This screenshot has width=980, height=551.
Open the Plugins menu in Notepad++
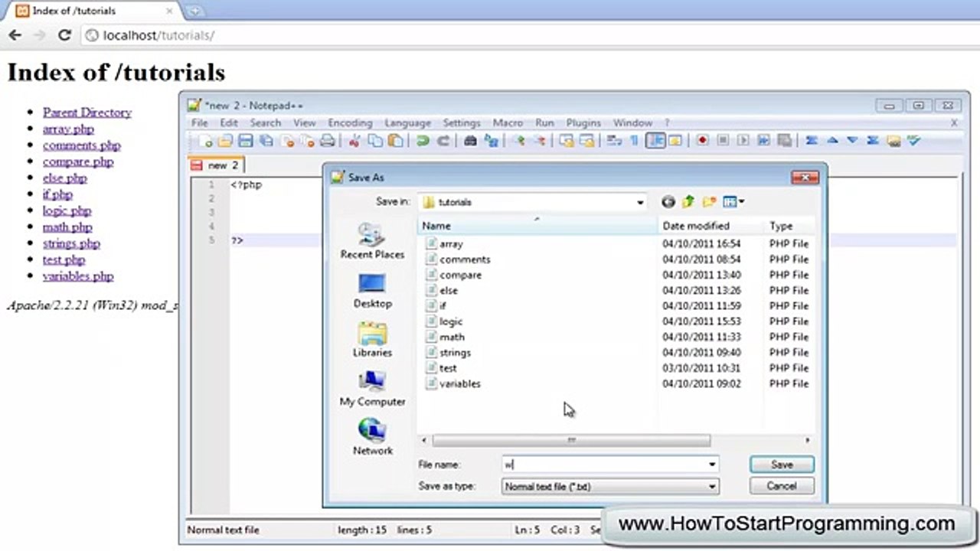583,122
